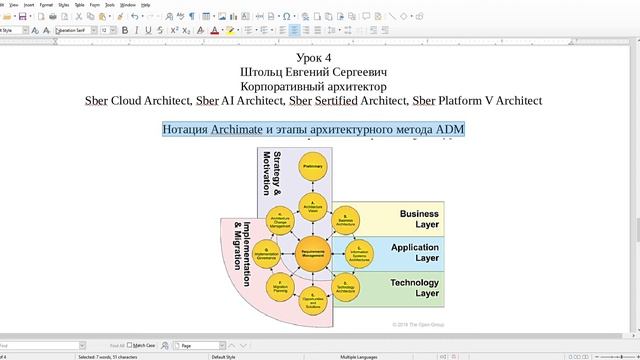This screenshot has height=360, width=640.
Task: Open font name dropdown
Action: point(94,30)
